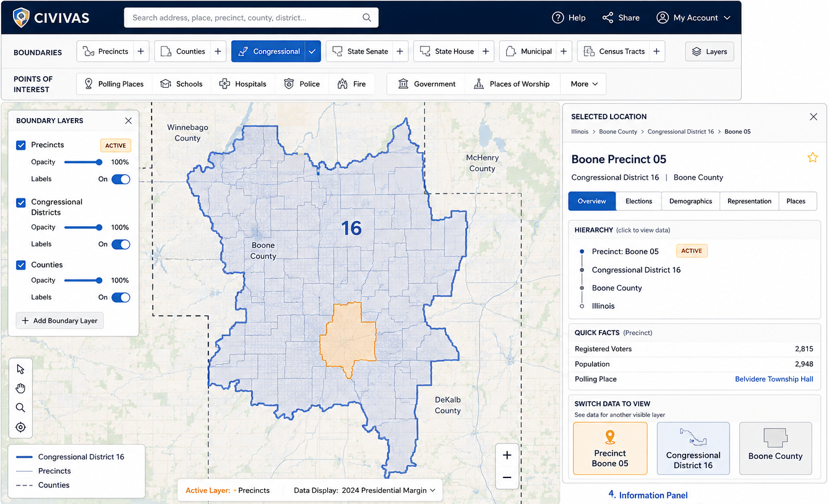Viewport: 829px width, 504px height.
Task: Expand the More points of interest dropdown
Action: tap(583, 84)
